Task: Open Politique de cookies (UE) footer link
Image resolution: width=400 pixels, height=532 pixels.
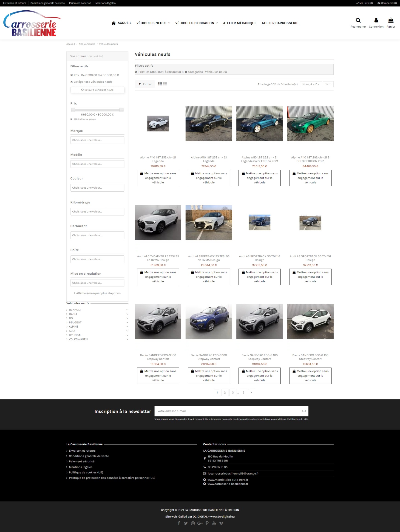Action: tap(86, 473)
